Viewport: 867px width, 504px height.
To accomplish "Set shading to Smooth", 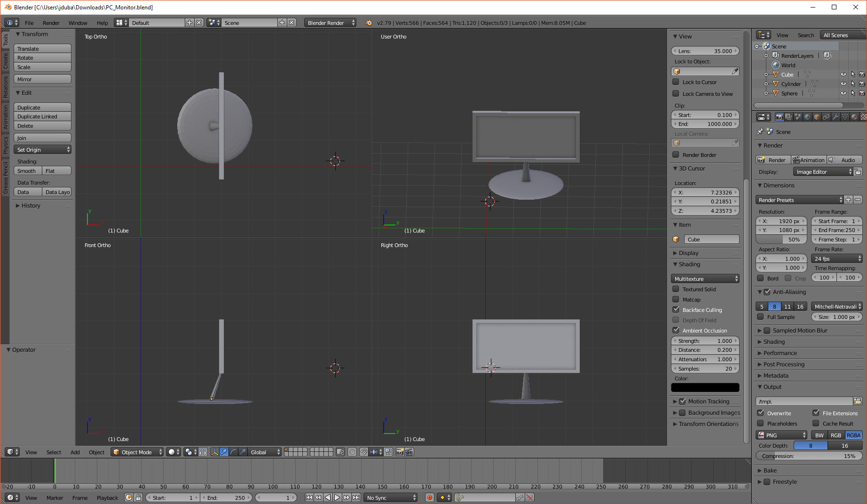I will pyautogui.click(x=27, y=171).
